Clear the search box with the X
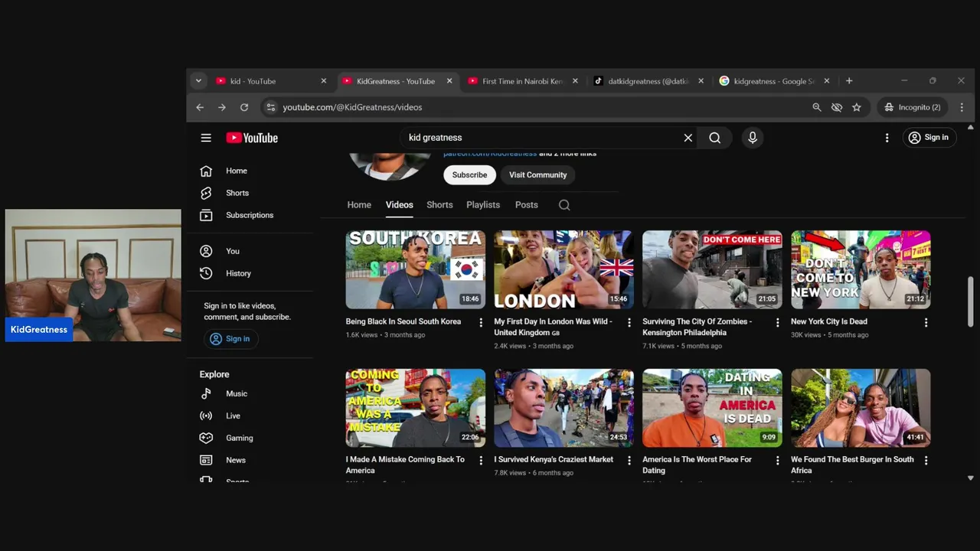The image size is (980, 551). (688, 138)
